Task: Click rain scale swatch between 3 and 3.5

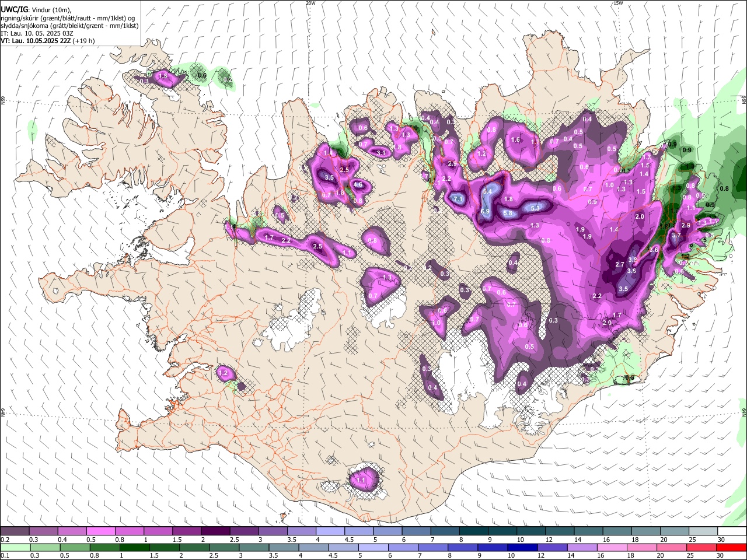Action: click(254, 547)
